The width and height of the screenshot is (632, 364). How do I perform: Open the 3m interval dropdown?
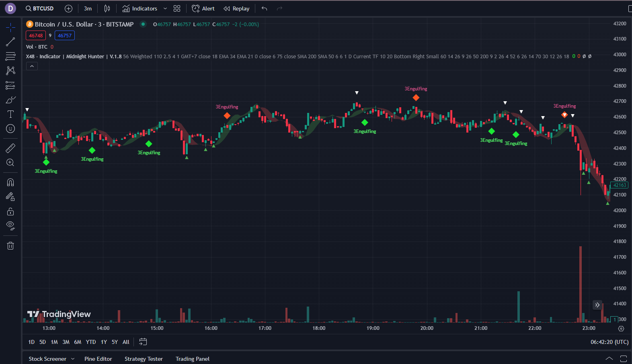(88, 8)
